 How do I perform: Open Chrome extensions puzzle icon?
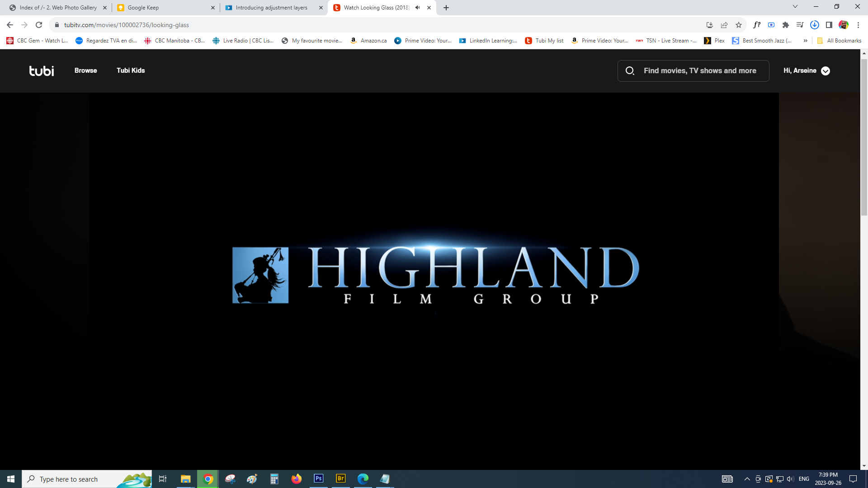point(786,25)
